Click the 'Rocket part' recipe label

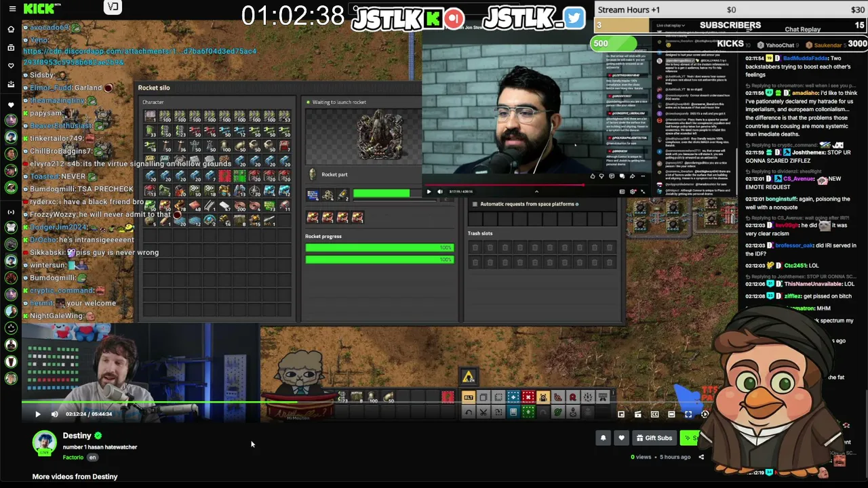point(334,175)
